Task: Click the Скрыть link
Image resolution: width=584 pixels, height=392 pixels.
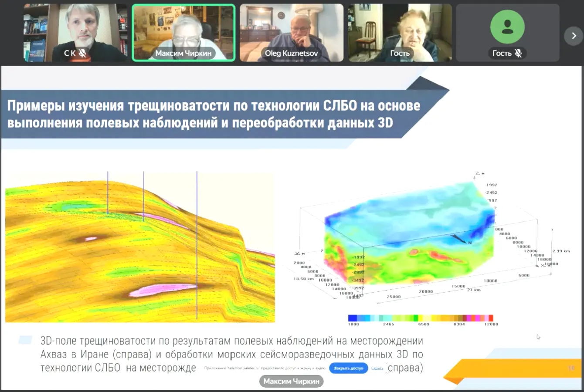Action: tap(377, 368)
